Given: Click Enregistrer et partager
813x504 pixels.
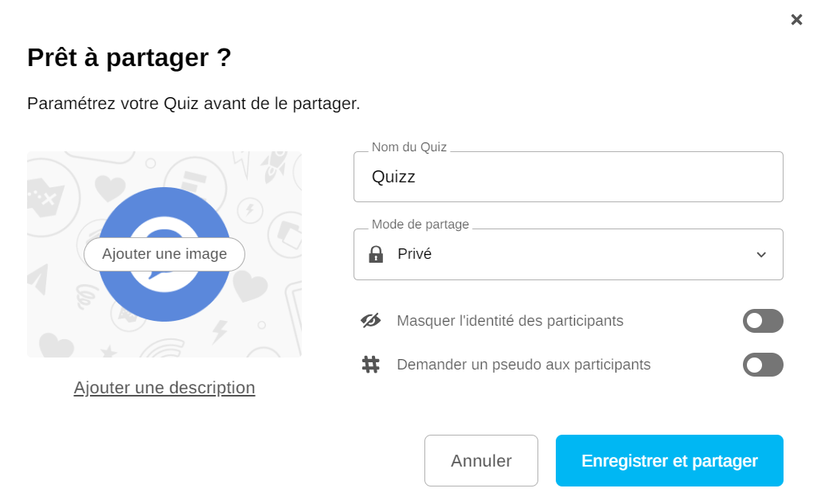Looking at the screenshot, I should (x=669, y=460).
